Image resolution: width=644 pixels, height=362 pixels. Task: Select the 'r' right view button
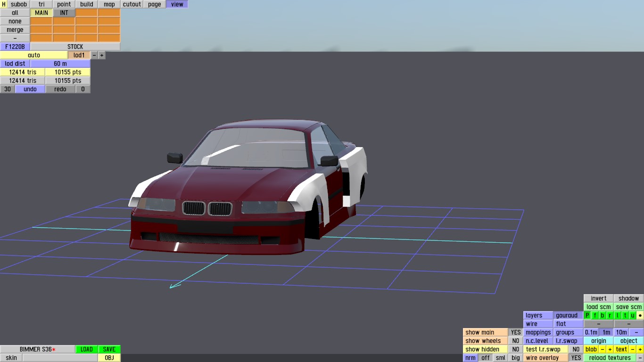pos(610,315)
